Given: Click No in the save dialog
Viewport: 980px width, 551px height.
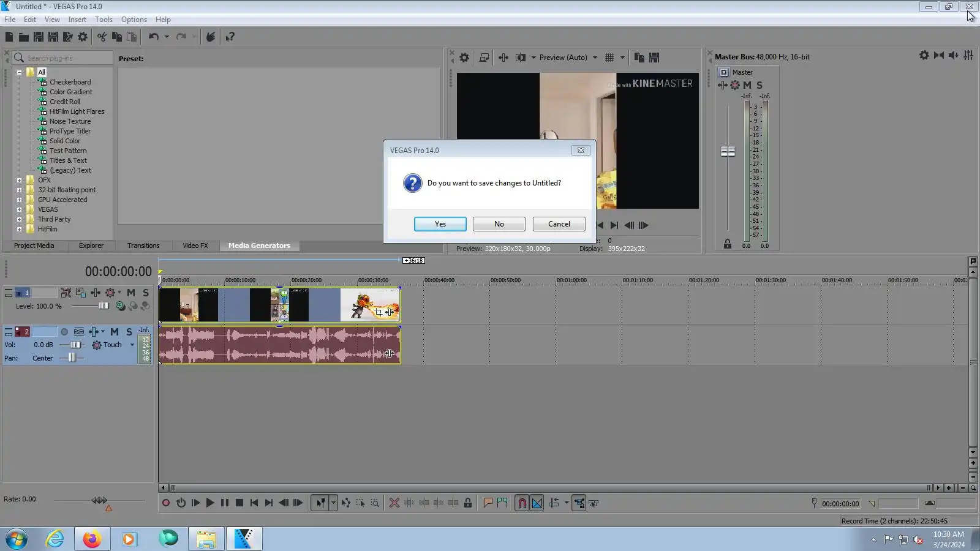Looking at the screenshot, I should click(x=499, y=224).
